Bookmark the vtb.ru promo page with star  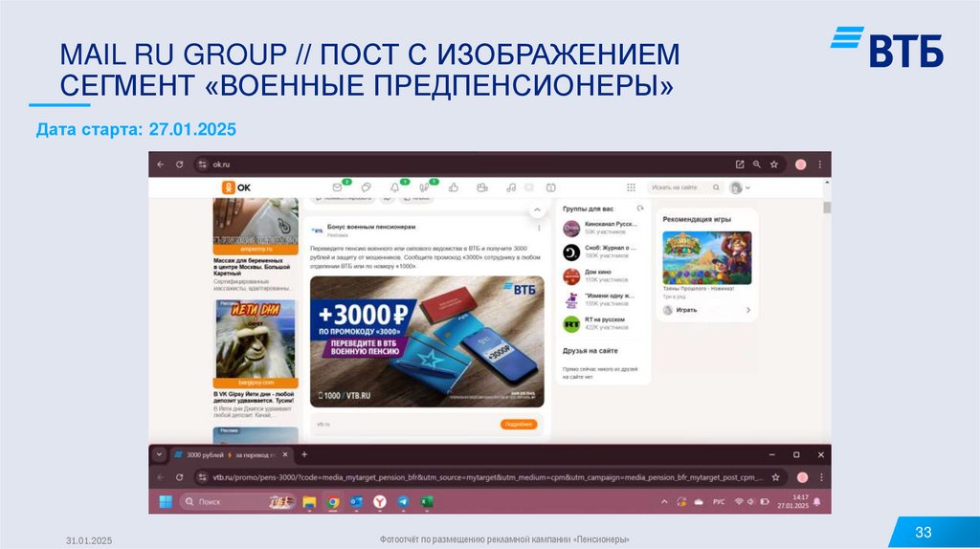point(775,477)
